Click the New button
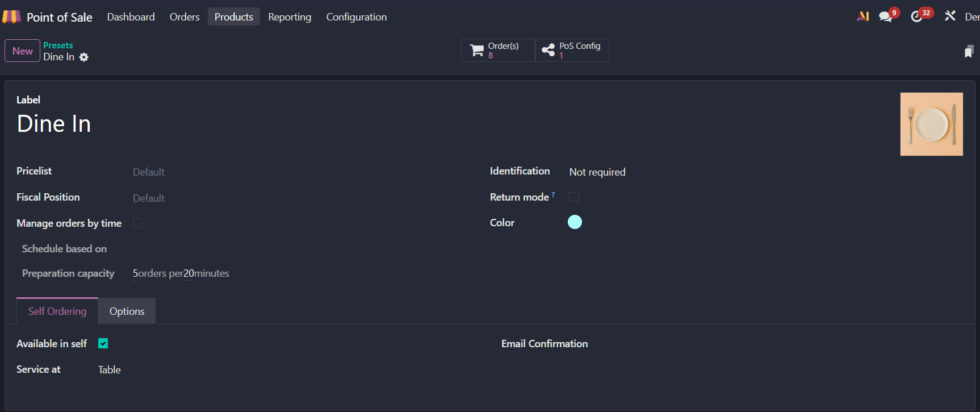980x412 pixels. coord(22,51)
